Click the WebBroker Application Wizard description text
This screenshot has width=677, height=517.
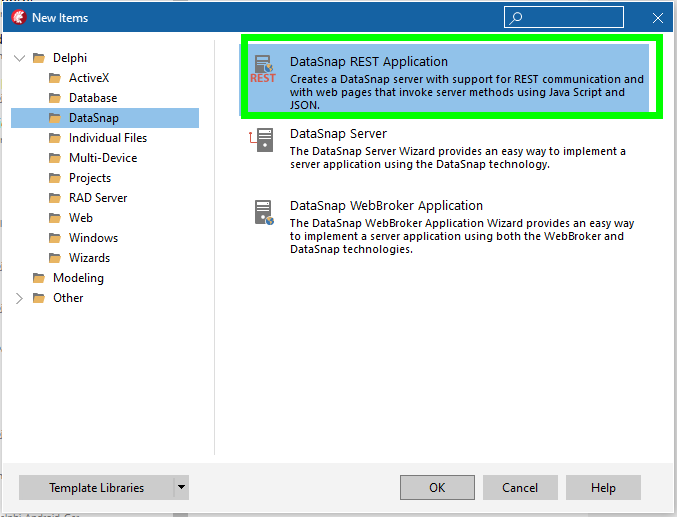click(x=462, y=236)
